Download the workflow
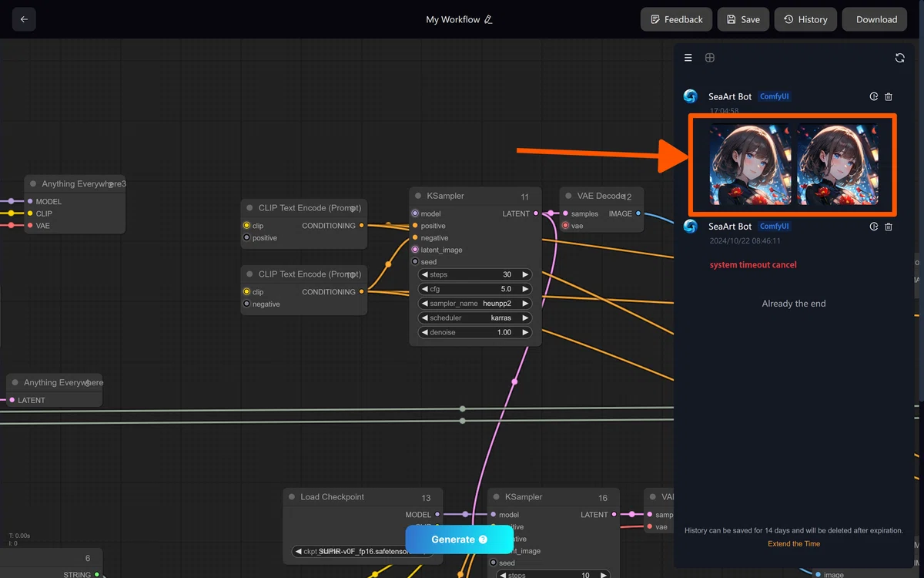 (x=876, y=19)
